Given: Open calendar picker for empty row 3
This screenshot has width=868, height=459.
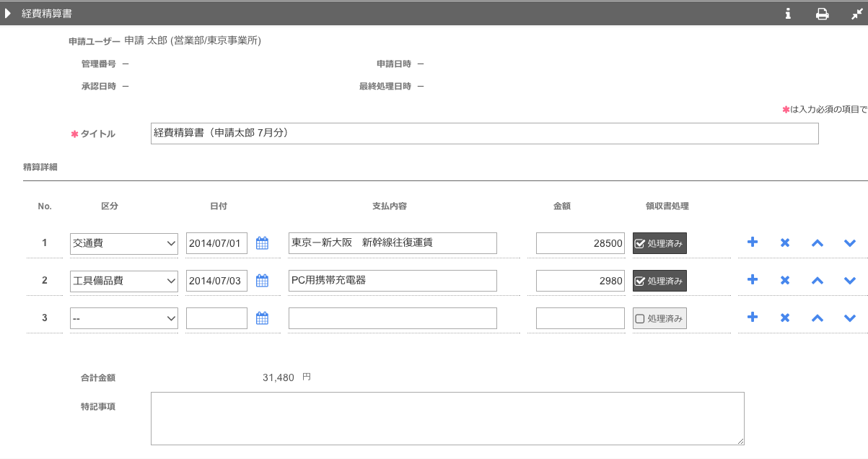Looking at the screenshot, I should point(262,318).
